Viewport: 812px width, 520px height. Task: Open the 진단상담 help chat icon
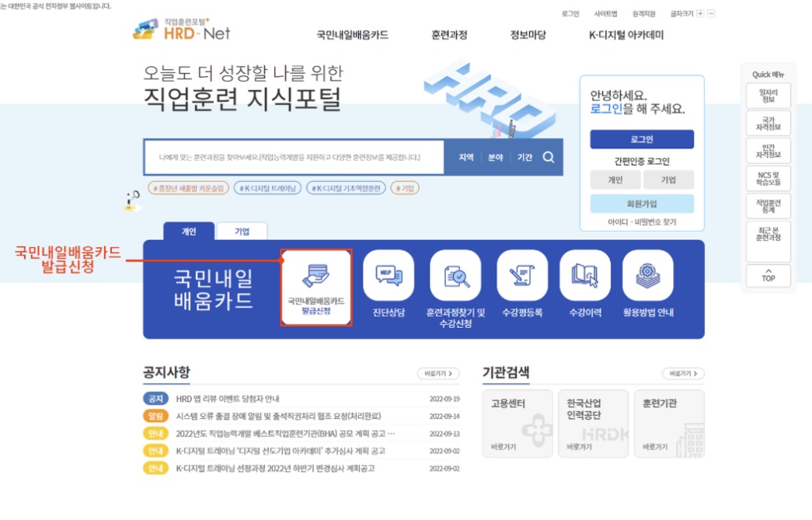(389, 275)
